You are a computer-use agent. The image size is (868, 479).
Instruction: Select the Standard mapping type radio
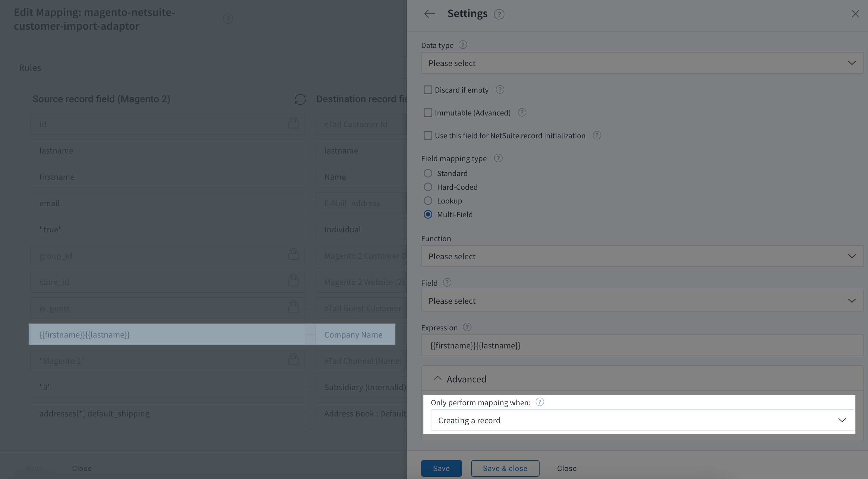428,173
